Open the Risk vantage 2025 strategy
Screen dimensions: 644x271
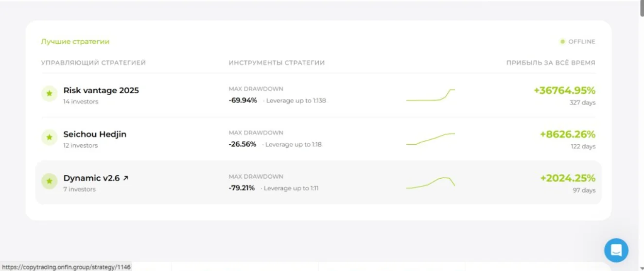pos(101,90)
